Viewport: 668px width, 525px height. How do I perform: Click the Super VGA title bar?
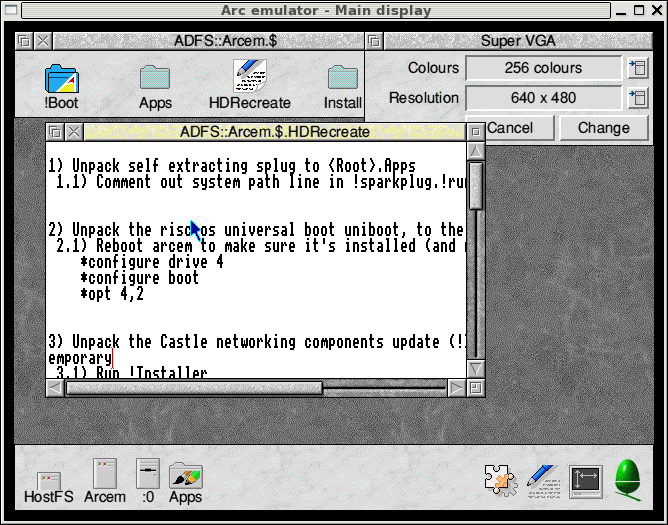(x=518, y=41)
